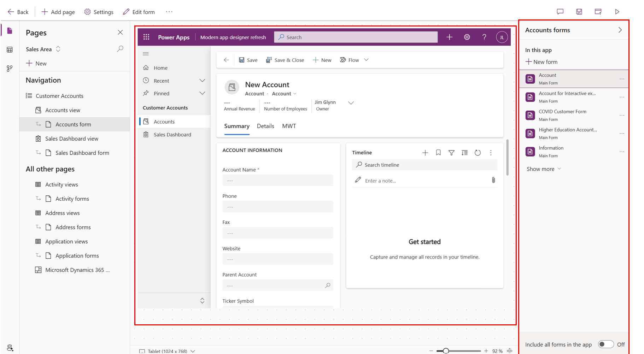Open the Flow dropdown arrow
644x354 pixels.
[x=366, y=60]
